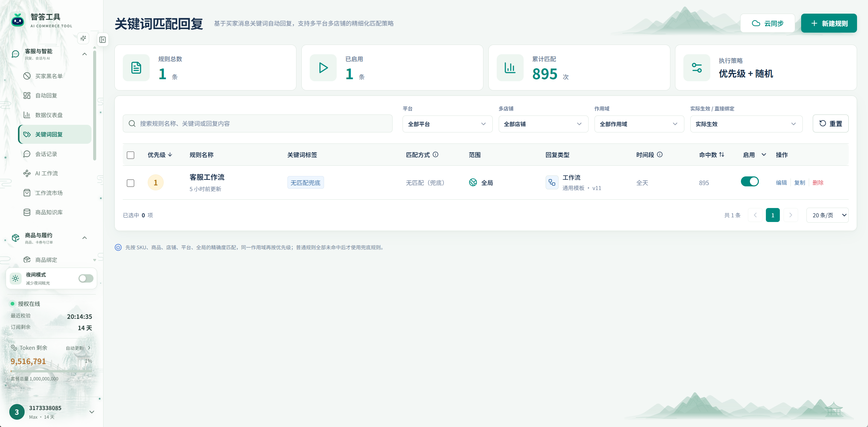Viewport: 868px width, 427px height.
Task: Click the 云同步 button
Action: pos(767,23)
